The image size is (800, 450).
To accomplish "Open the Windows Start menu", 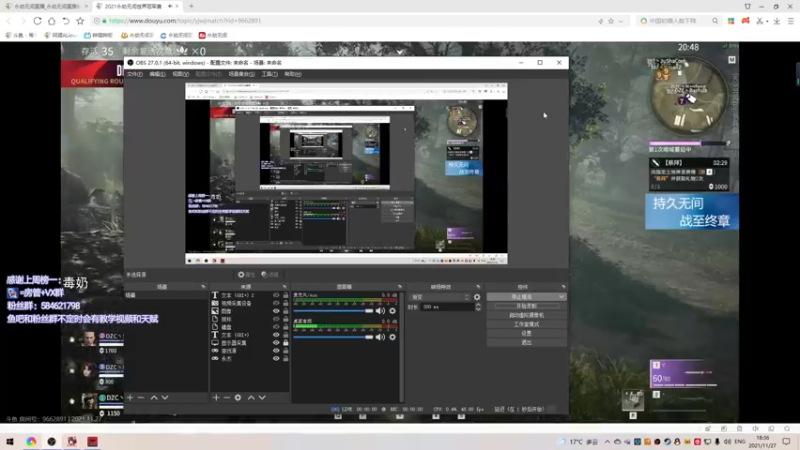I will tap(10, 441).
